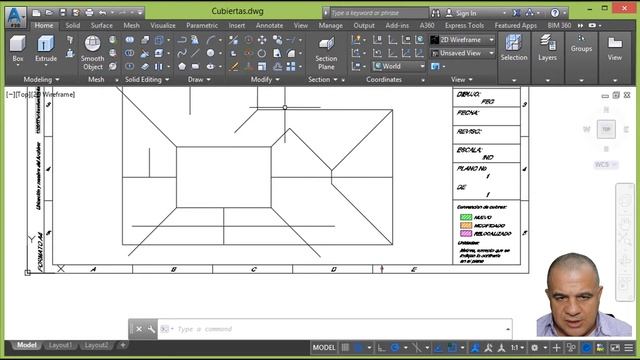
Task: Click the Solid Intersect icon
Action: (129, 66)
